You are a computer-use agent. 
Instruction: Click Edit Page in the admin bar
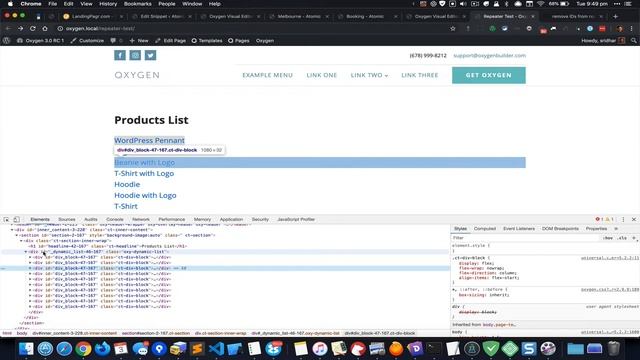(171, 40)
